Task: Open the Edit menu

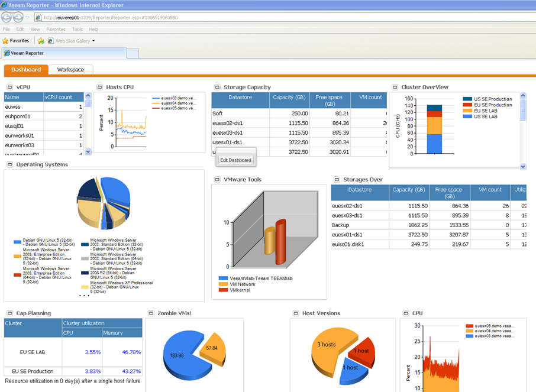Action: (x=20, y=30)
